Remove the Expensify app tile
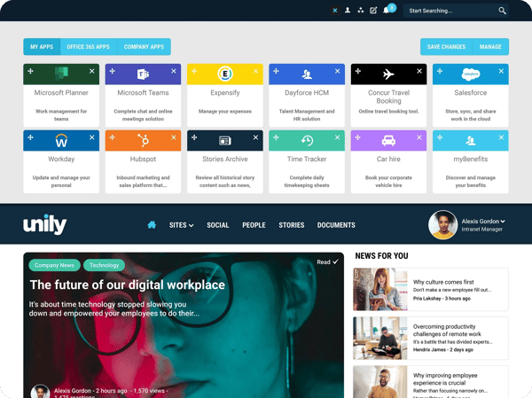 [x=255, y=71]
